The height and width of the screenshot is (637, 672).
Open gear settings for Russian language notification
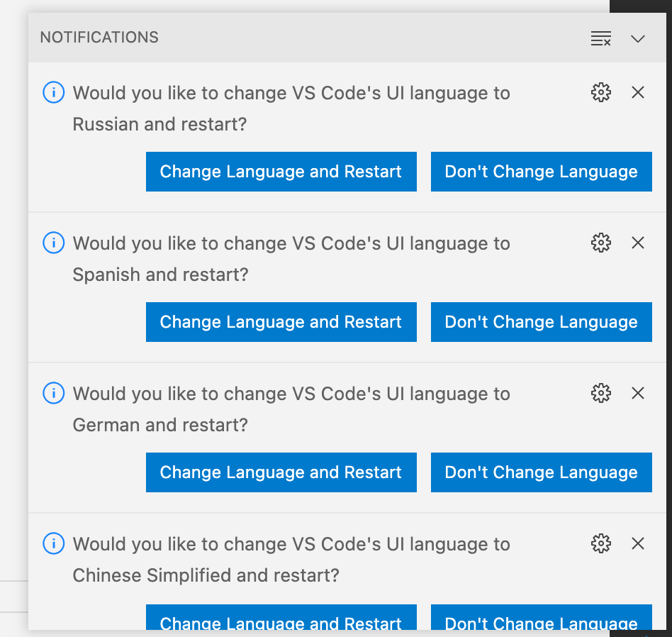coord(601,92)
